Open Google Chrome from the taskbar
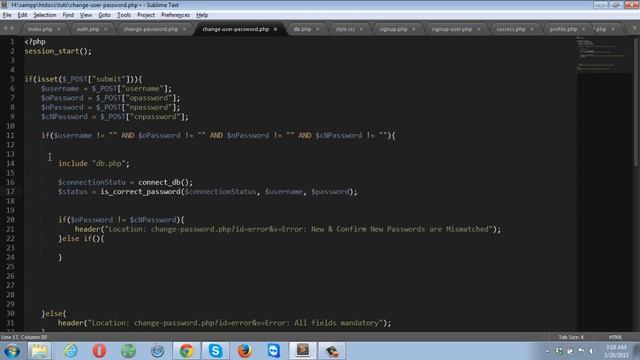 186,351
